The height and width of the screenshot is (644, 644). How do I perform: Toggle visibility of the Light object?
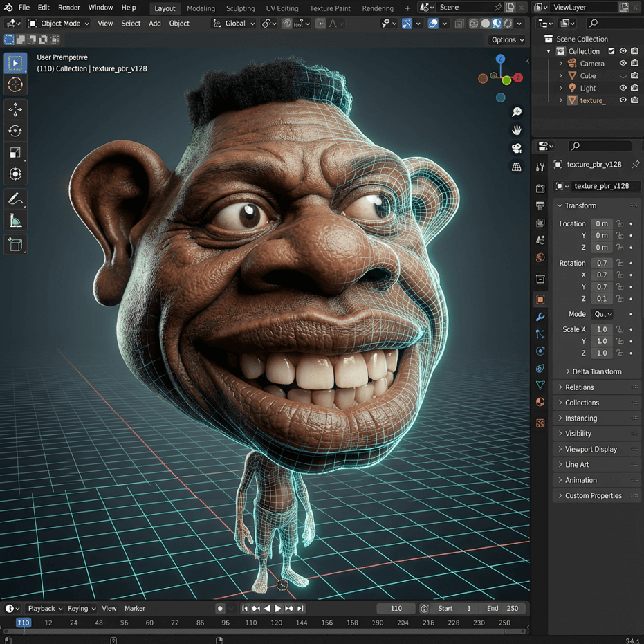(x=623, y=88)
